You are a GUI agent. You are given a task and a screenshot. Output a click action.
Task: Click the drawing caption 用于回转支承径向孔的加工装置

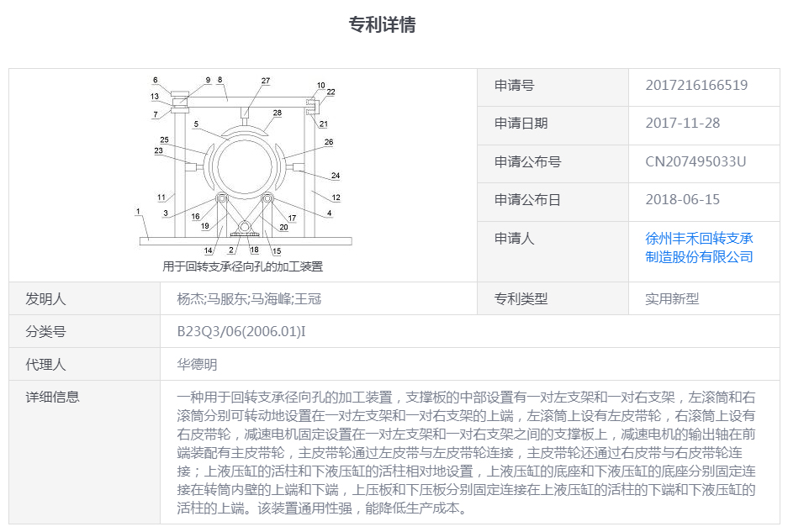point(243,266)
